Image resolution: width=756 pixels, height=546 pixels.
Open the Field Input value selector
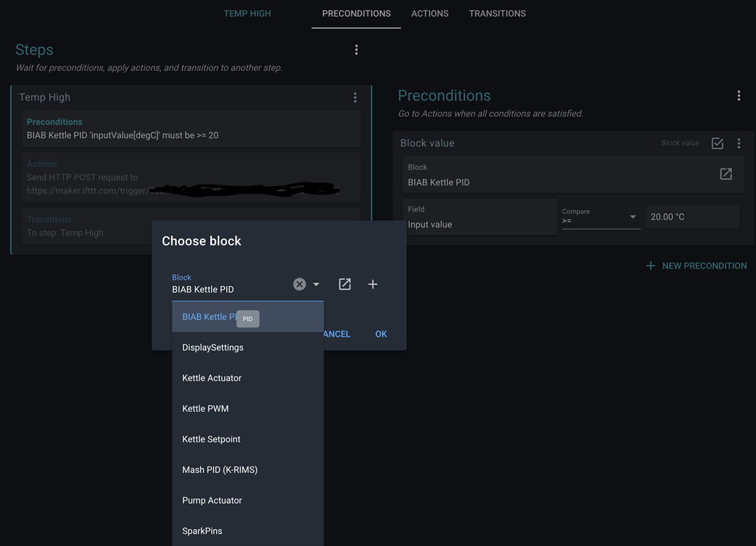[x=480, y=218]
